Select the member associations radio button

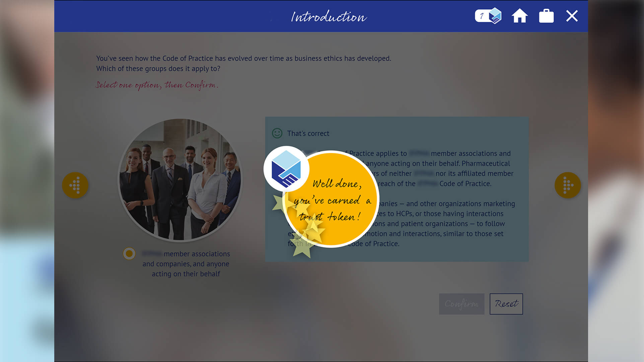point(129,253)
